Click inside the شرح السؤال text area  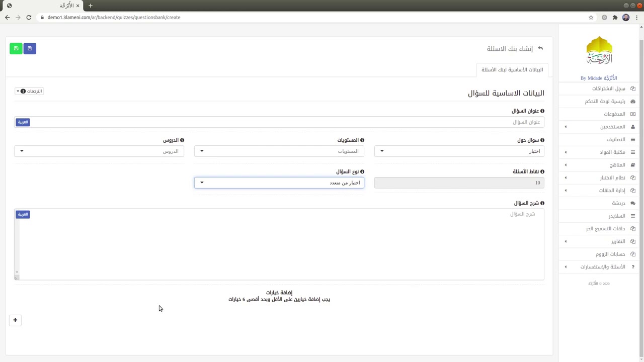point(279,244)
